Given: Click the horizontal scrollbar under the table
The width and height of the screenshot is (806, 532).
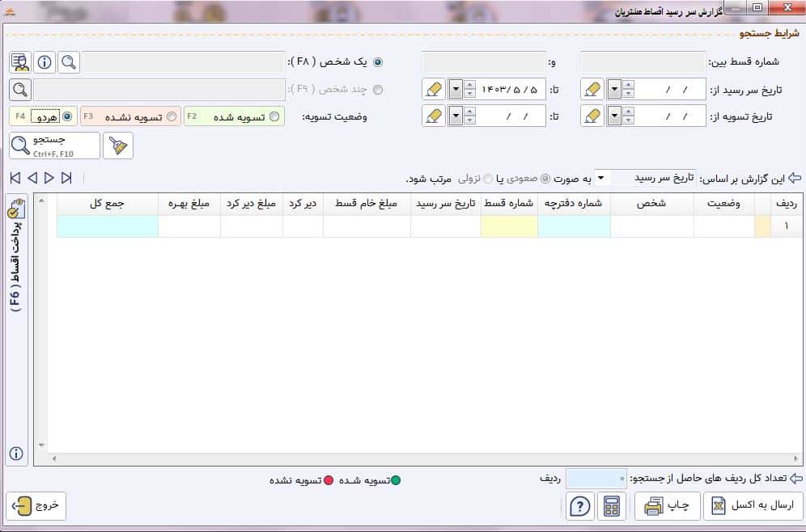Looking at the screenshot, I should tap(425, 458).
